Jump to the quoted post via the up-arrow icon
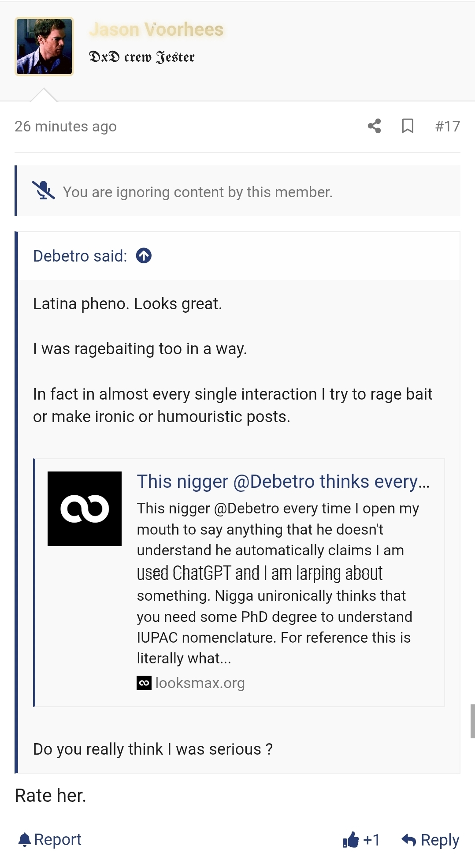 click(x=144, y=256)
